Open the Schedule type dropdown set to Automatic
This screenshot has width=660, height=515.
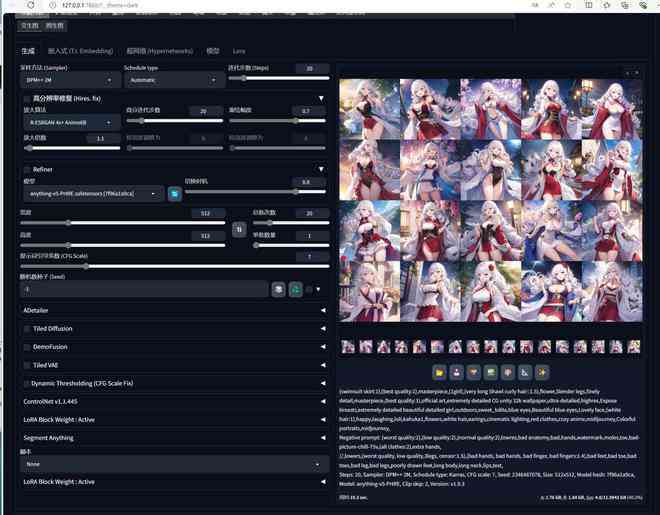(x=174, y=80)
